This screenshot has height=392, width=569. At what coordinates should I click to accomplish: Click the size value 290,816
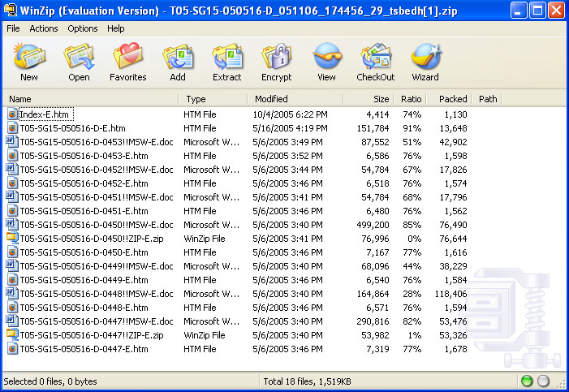click(x=373, y=321)
